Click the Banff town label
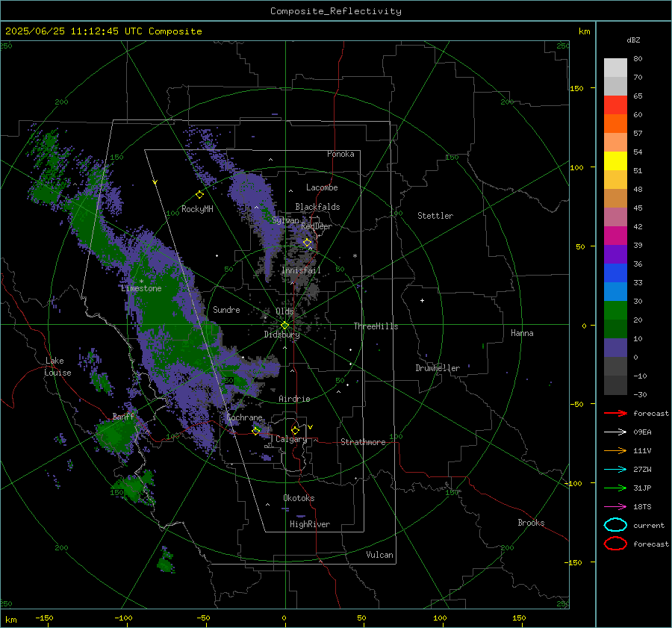The height and width of the screenshot is (628, 672). (123, 417)
